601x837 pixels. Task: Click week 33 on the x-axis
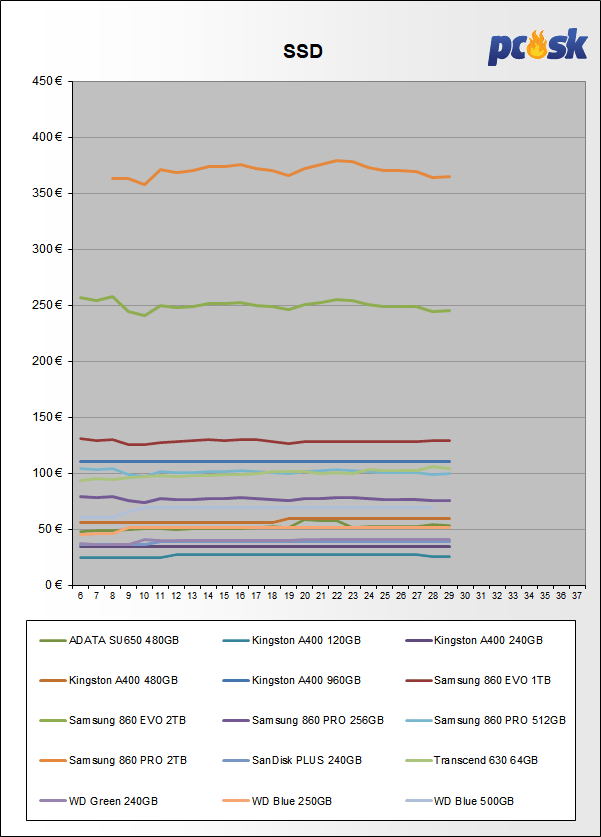(x=513, y=596)
